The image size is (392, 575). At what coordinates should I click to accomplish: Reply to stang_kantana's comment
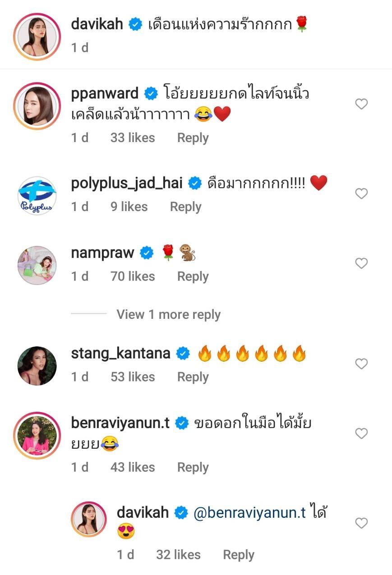click(x=193, y=377)
